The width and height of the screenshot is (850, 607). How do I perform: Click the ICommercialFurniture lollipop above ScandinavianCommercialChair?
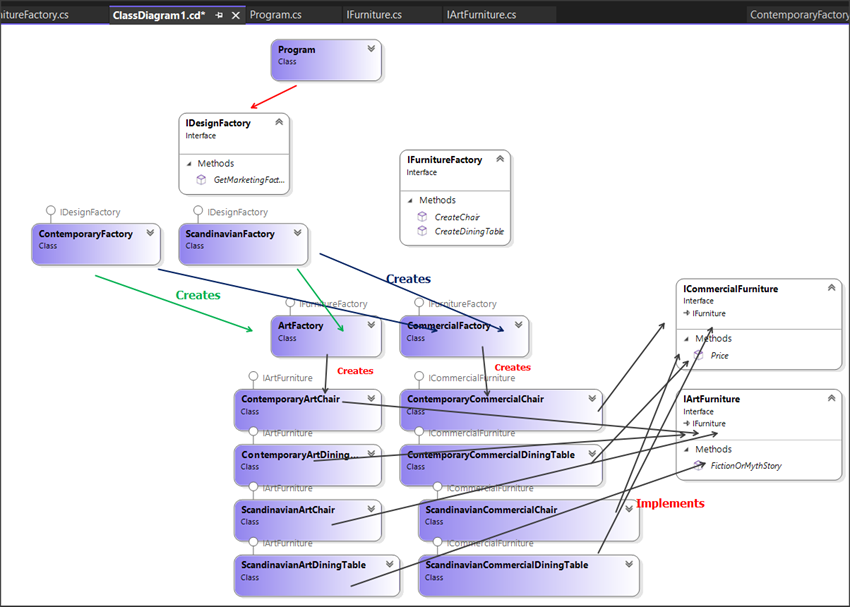click(437, 488)
